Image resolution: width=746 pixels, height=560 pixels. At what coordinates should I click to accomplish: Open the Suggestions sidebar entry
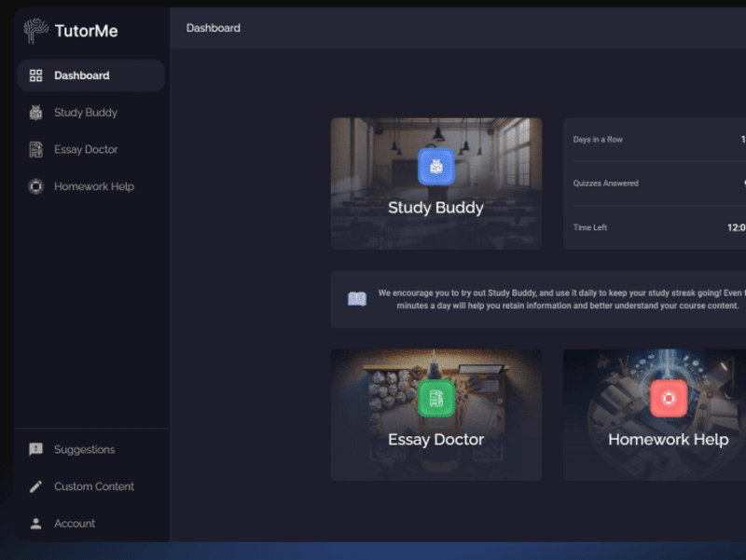(x=90, y=449)
